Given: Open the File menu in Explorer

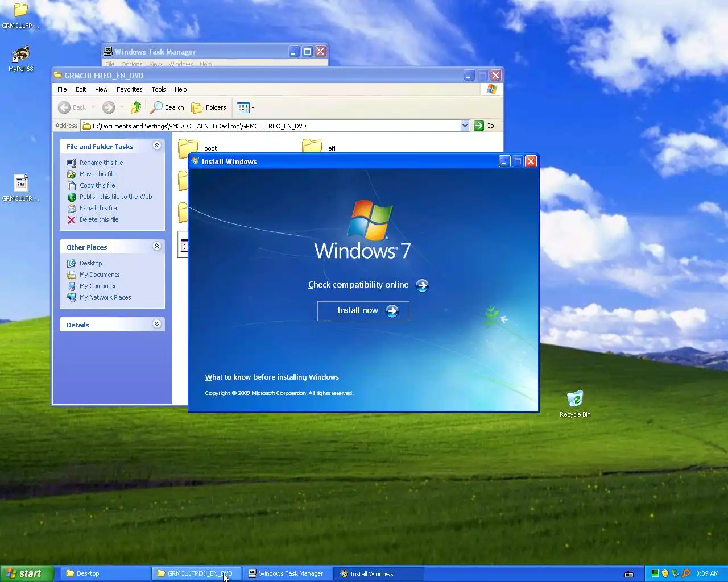Looking at the screenshot, I should 62,89.
